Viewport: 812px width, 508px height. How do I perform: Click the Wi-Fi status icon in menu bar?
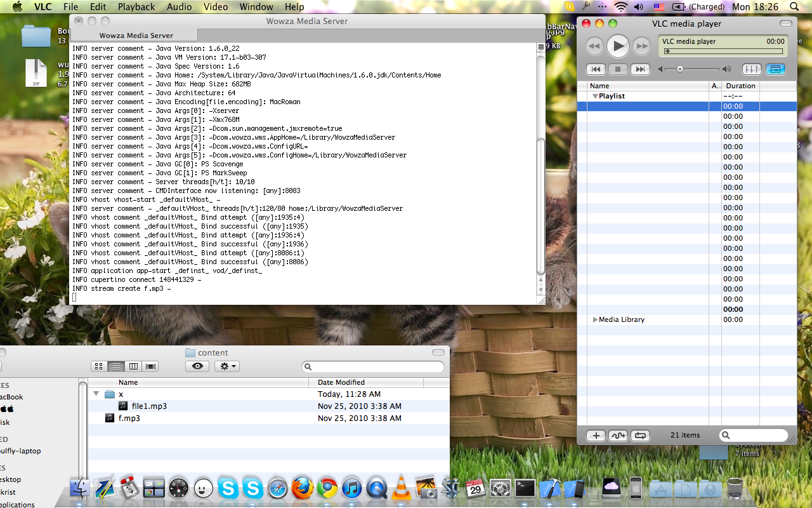pyautogui.click(x=620, y=7)
